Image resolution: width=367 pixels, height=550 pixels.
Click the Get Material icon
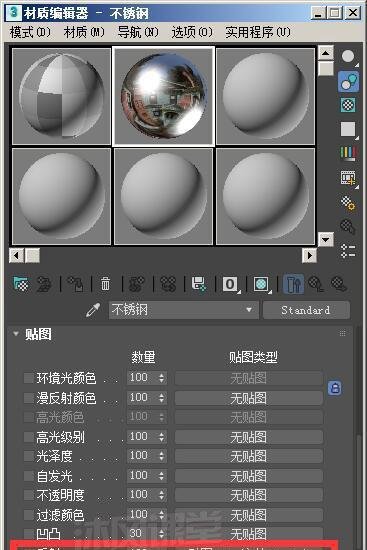[21, 284]
